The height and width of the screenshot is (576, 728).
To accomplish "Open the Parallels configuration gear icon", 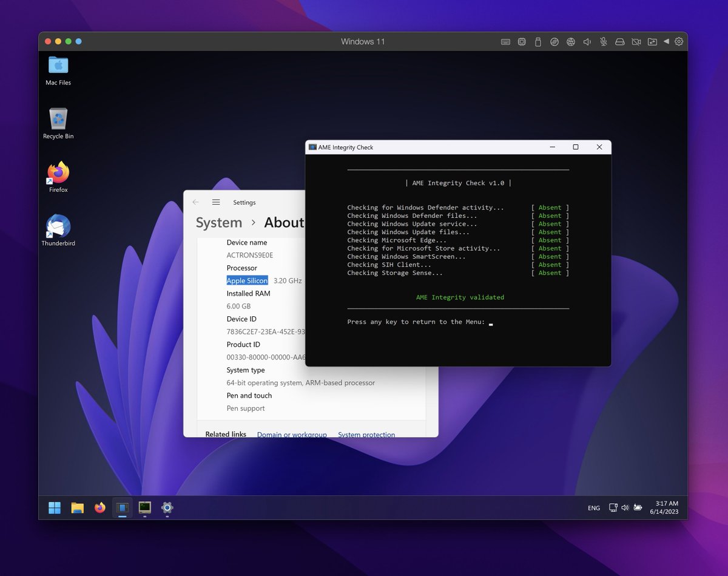I will click(679, 42).
